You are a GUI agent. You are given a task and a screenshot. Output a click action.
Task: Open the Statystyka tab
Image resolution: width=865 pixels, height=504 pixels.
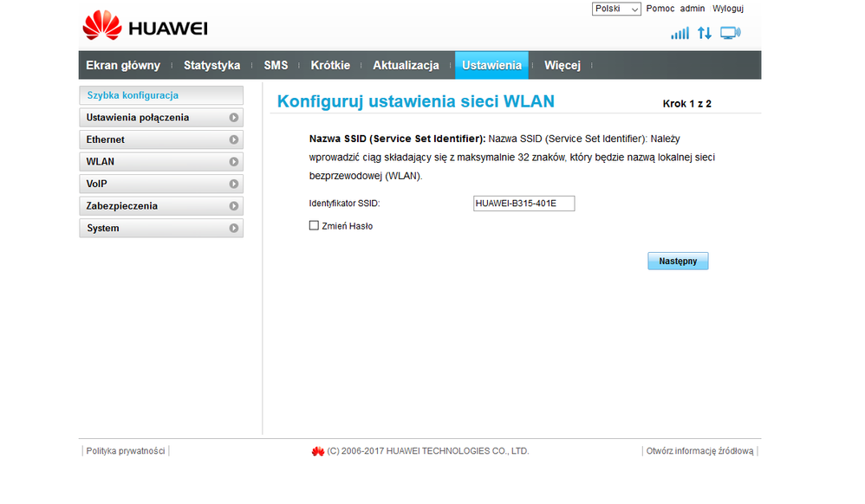tap(211, 65)
